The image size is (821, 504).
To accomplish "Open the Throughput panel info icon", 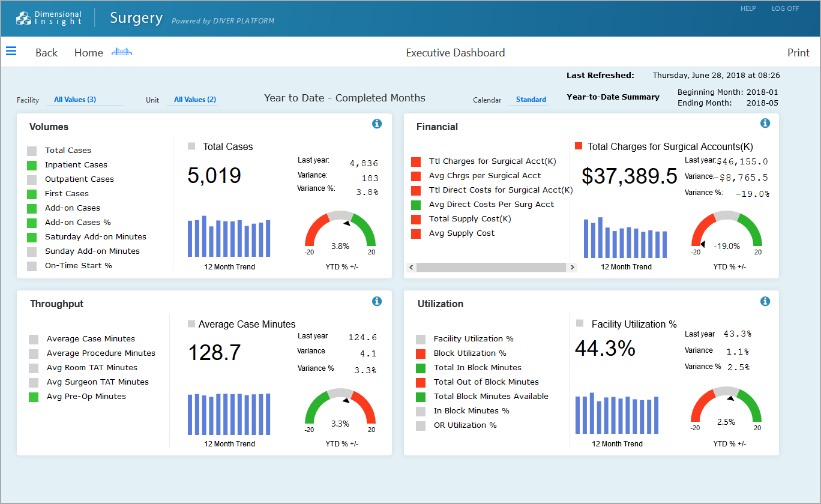I will [x=377, y=301].
